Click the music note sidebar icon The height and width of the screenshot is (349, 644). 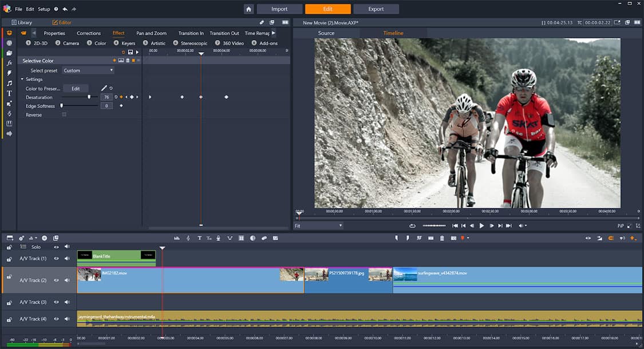[x=9, y=83]
